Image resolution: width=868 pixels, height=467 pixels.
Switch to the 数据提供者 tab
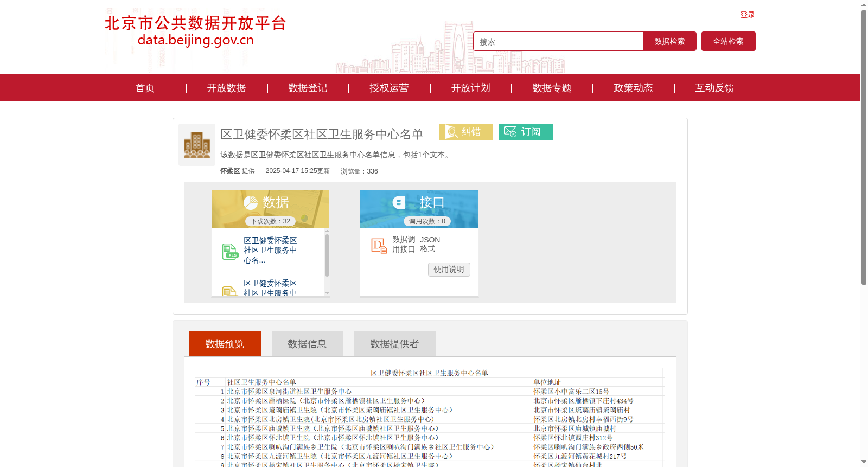[395, 344]
